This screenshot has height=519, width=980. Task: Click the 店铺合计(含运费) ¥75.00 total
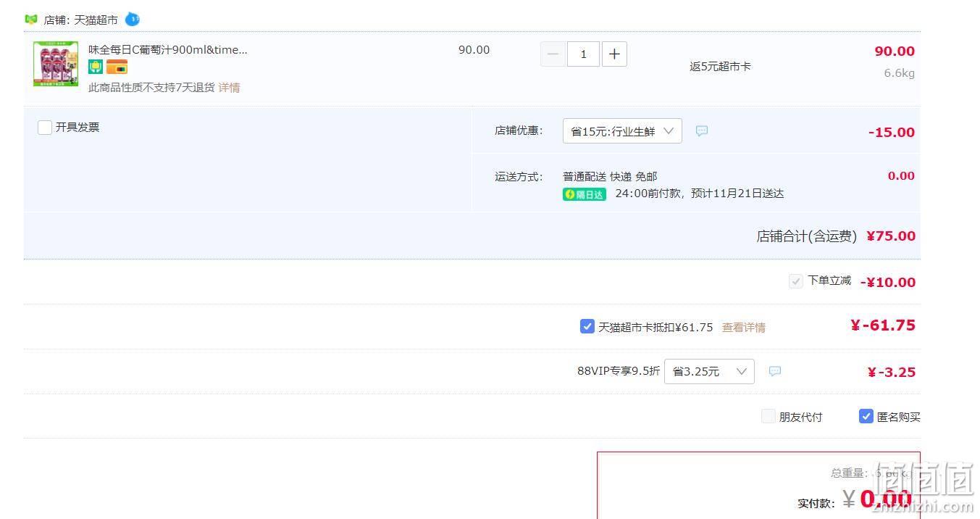836,236
